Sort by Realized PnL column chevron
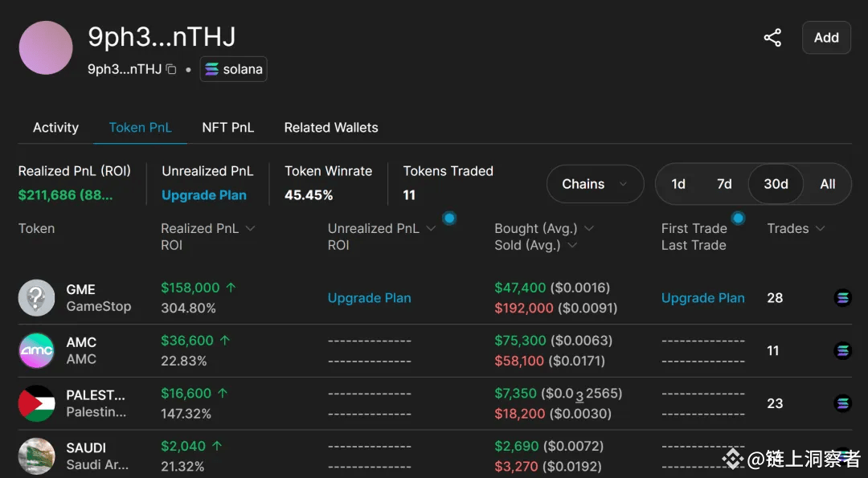 click(250, 228)
